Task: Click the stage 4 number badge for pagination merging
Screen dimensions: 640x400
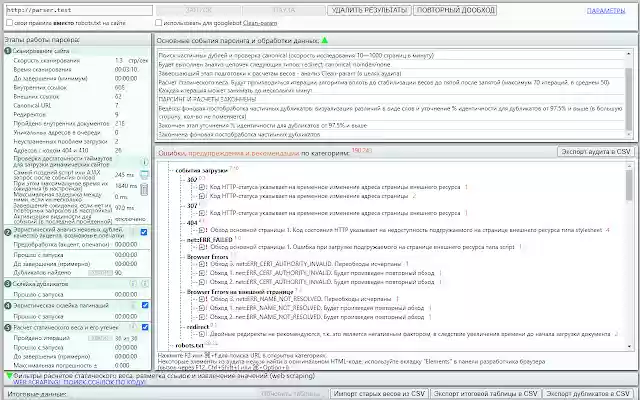Action: tap(8, 305)
